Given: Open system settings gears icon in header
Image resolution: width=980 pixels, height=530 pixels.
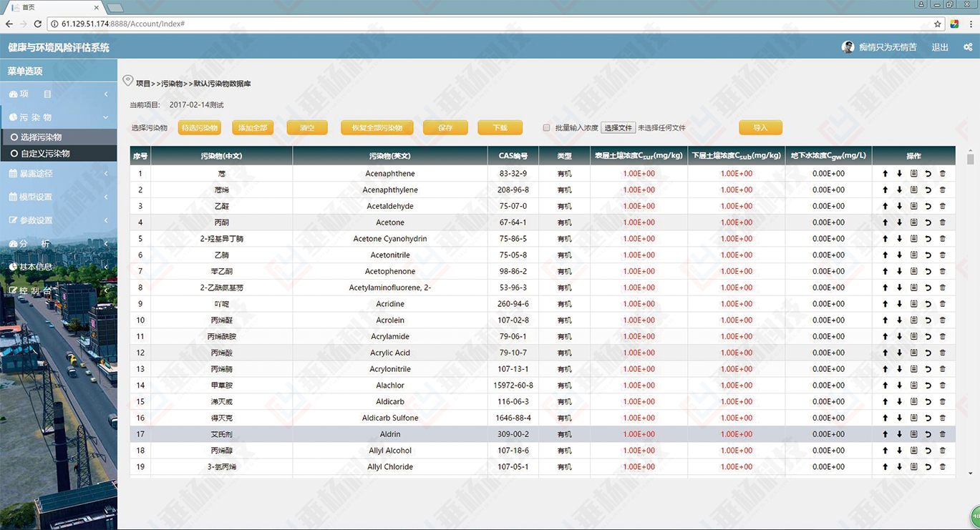Looking at the screenshot, I should tap(968, 47).
